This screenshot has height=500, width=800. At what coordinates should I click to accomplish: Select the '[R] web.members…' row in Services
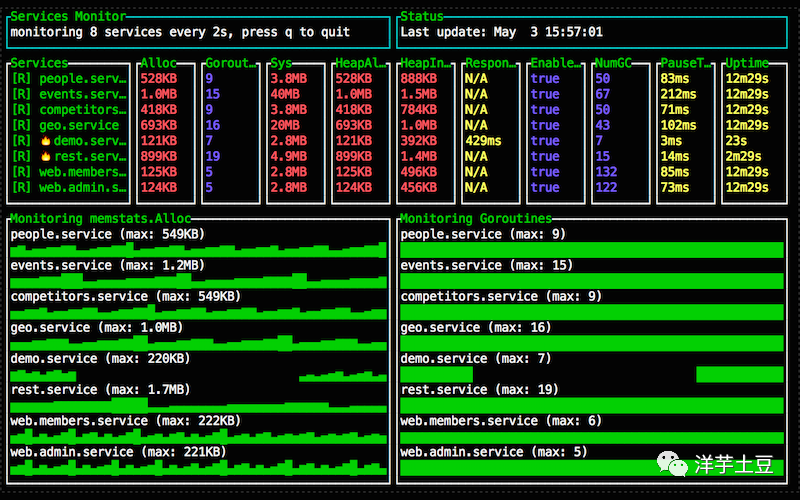[69, 172]
